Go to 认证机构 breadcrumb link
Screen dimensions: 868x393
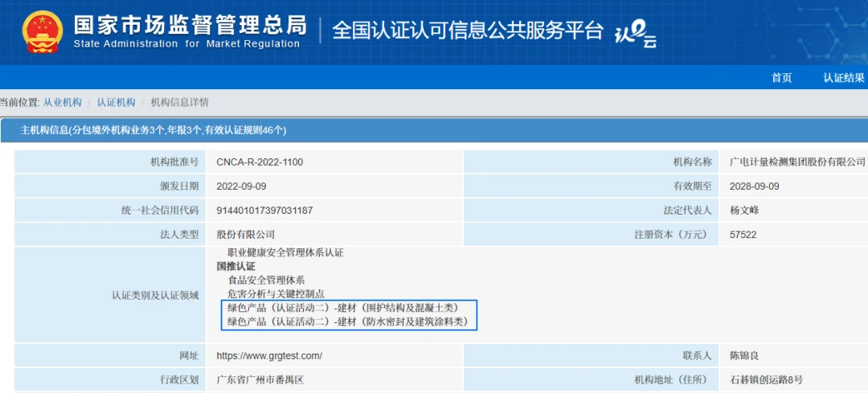coord(117,102)
